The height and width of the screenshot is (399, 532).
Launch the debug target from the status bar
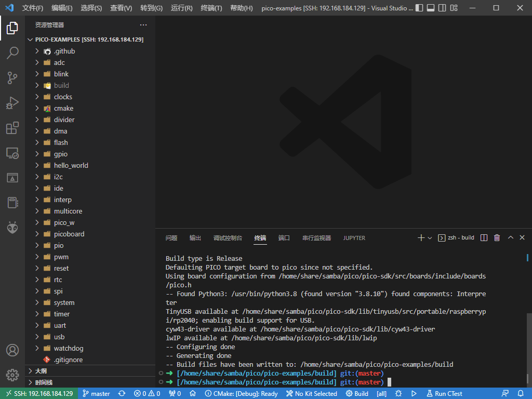[413, 393]
